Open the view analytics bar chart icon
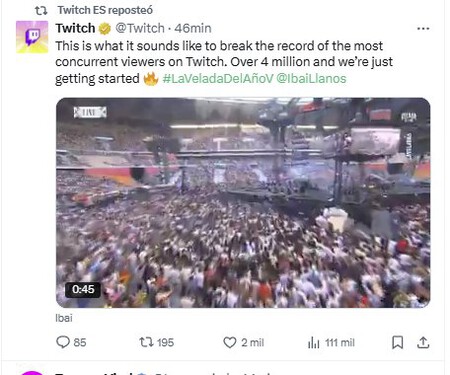Image resolution: width=450 pixels, height=375 pixels. [x=313, y=342]
